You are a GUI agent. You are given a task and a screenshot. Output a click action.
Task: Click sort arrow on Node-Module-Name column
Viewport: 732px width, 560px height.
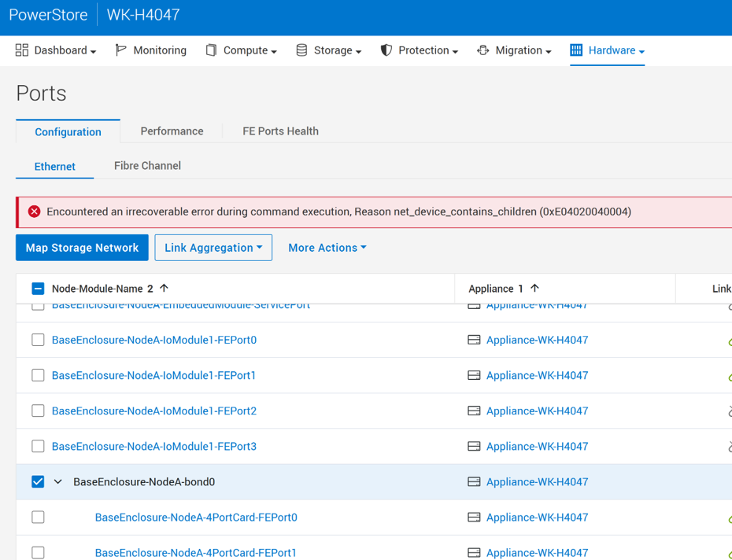[x=164, y=289]
